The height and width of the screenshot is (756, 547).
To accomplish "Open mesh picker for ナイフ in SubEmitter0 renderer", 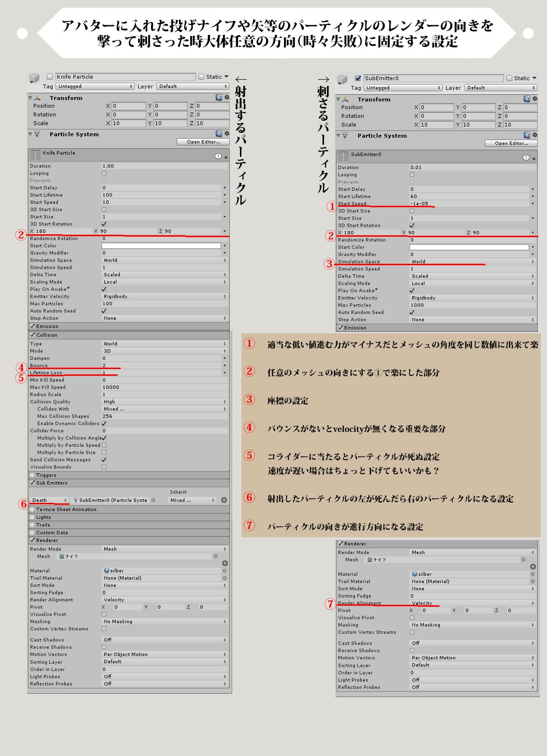I will coord(523,559).
